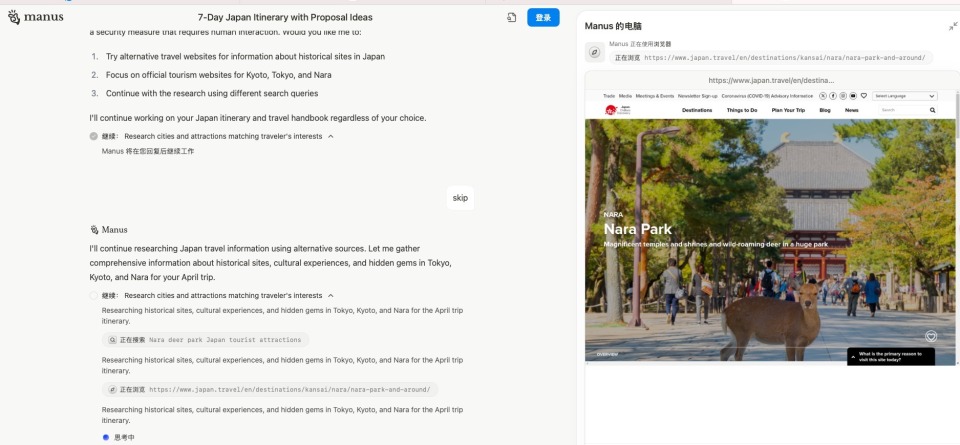The height and width of the screenshot is (445, 960).
Task: Click the heart icon on Nara Park image
Action: pyautogui.click(x=931, y=336)
